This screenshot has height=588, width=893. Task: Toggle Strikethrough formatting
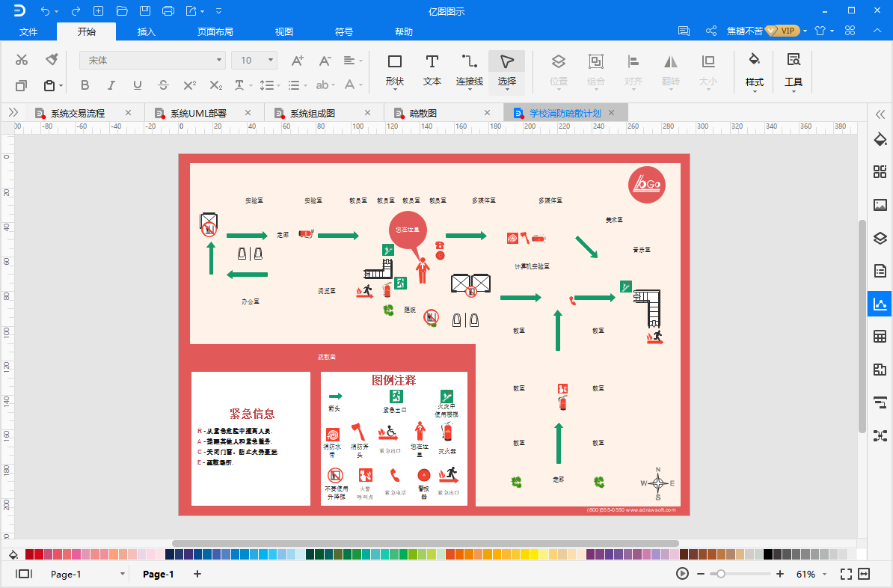[164, 85]
